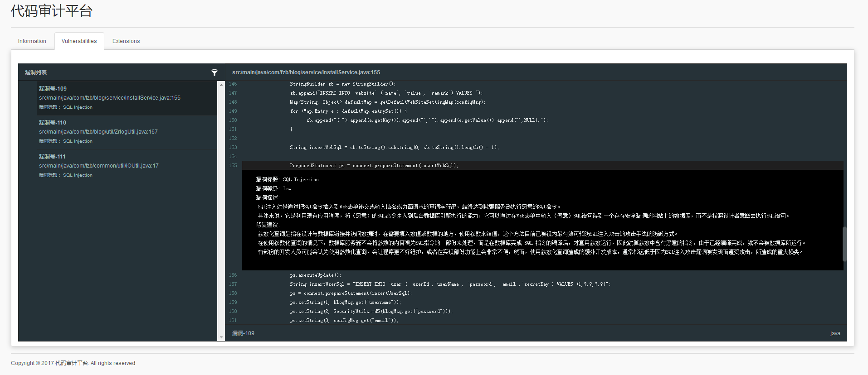Open ZrlogUtil.java:167 file path

[x=98, y=132]
